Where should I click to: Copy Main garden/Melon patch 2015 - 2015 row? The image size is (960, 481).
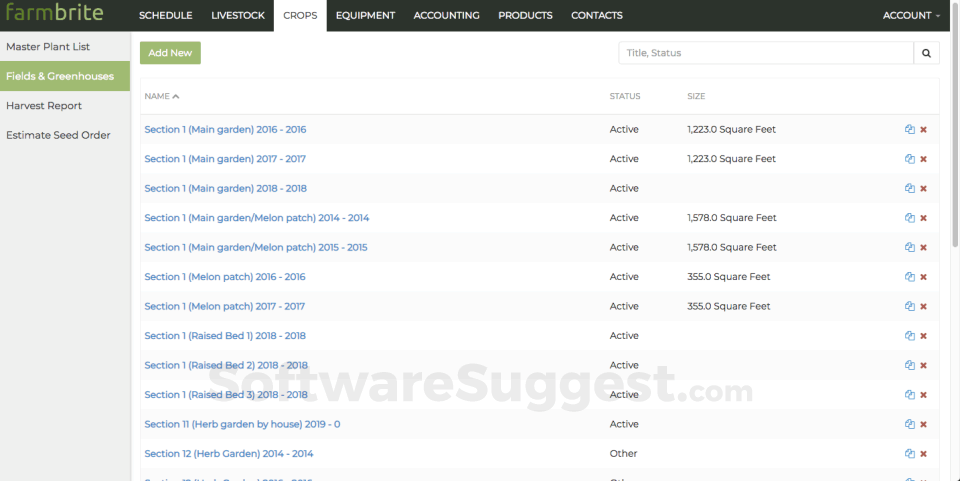click(x=909, y=247)
